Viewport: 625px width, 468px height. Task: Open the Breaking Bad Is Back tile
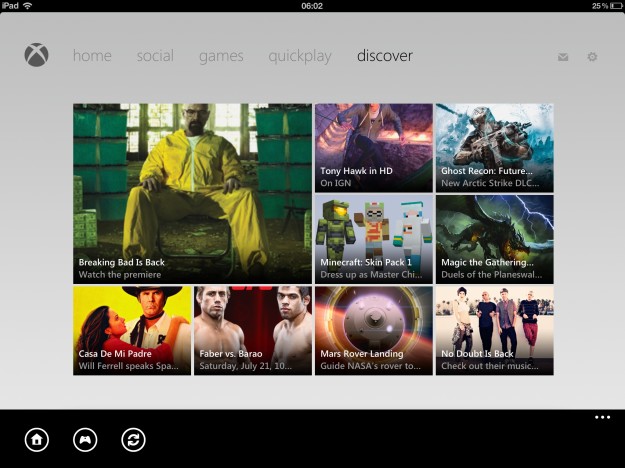193,194
